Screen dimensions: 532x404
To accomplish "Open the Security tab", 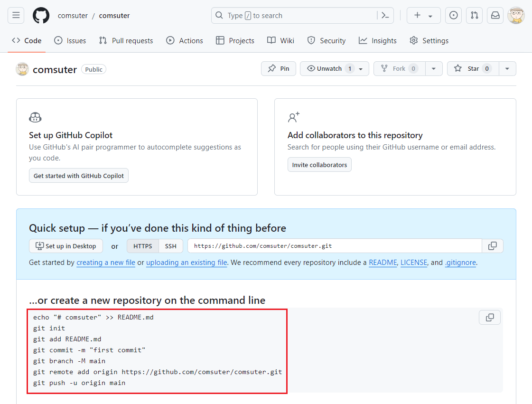I will coord(327,41).
